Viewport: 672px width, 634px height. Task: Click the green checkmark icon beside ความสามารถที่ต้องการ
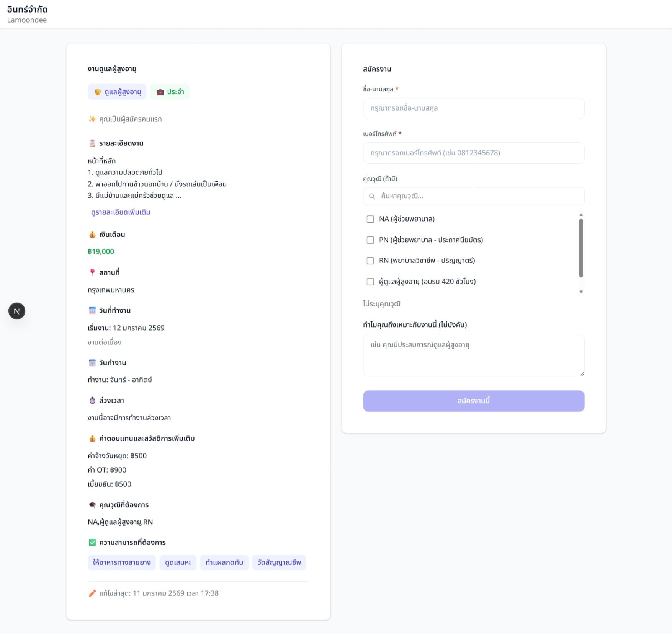pos(92,542)
